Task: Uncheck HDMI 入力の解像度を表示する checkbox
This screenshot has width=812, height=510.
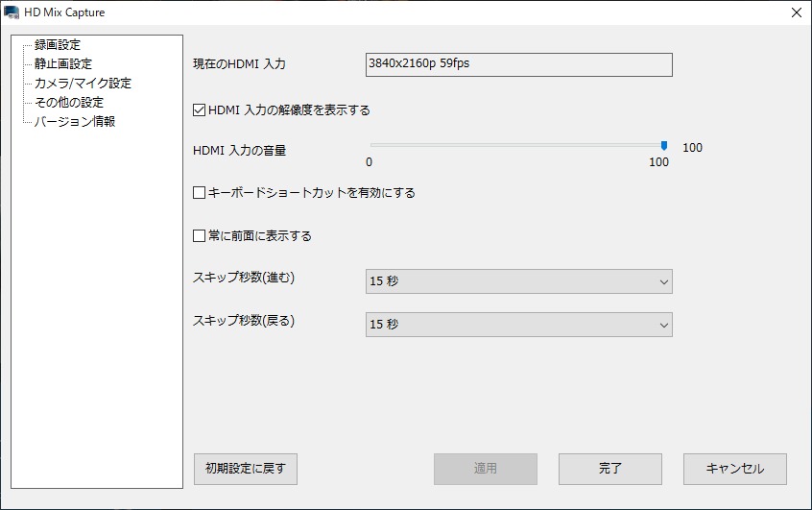Action: (x=200, y=110)
